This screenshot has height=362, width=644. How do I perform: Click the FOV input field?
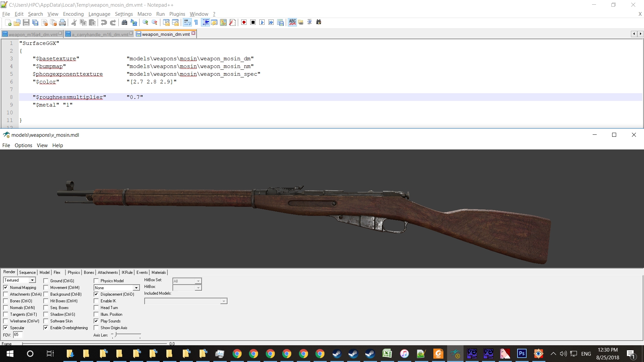click(18, 335)
